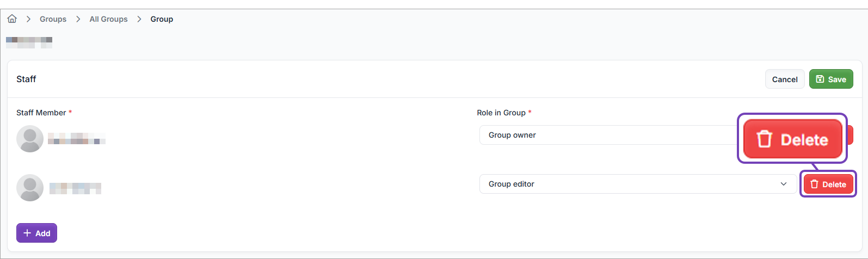Viewport: 868px width, 259px height.
Task: Click the chevron between Groups and All Groups
Action: (x=78, y=19)
